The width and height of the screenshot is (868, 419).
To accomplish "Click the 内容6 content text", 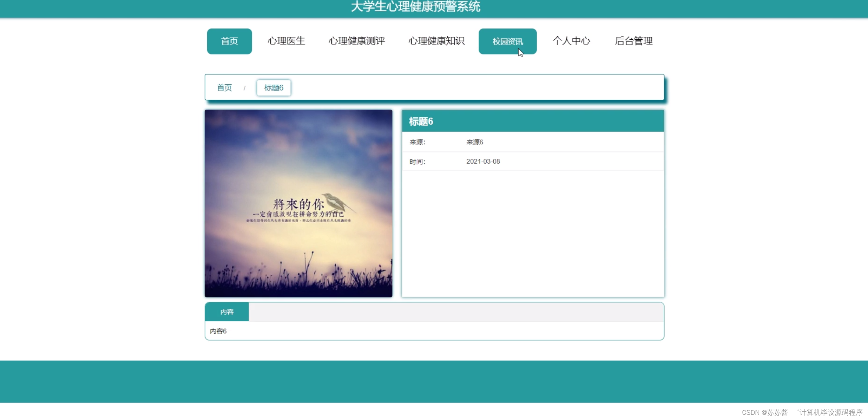I will [218, 331].
